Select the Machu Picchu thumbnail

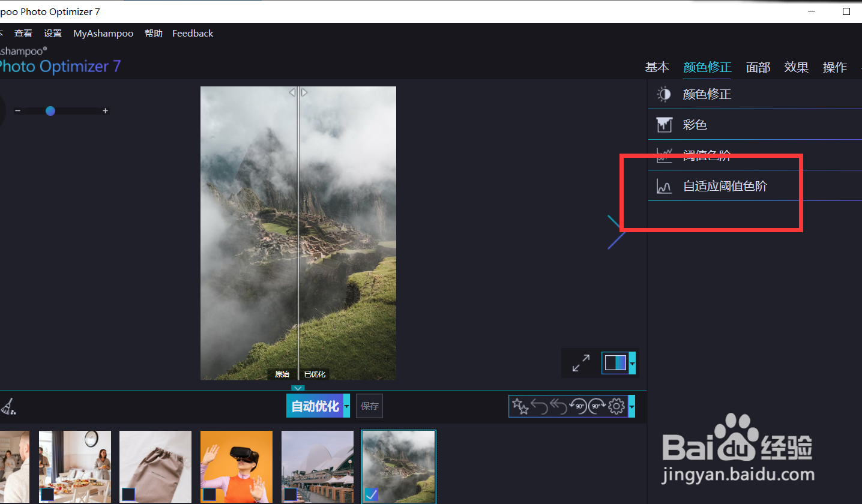click(x=399, y=466)
